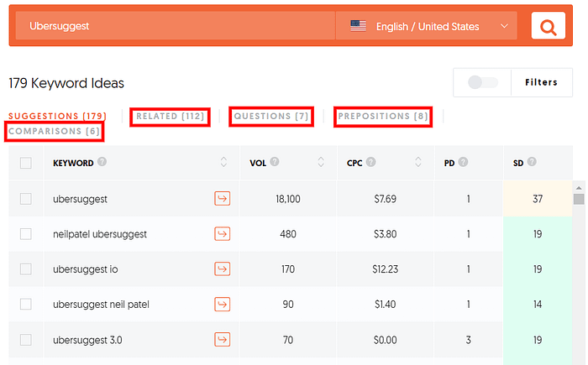588x365 pixels.
Task: Click SD value 37
Action: pos(538,199)
